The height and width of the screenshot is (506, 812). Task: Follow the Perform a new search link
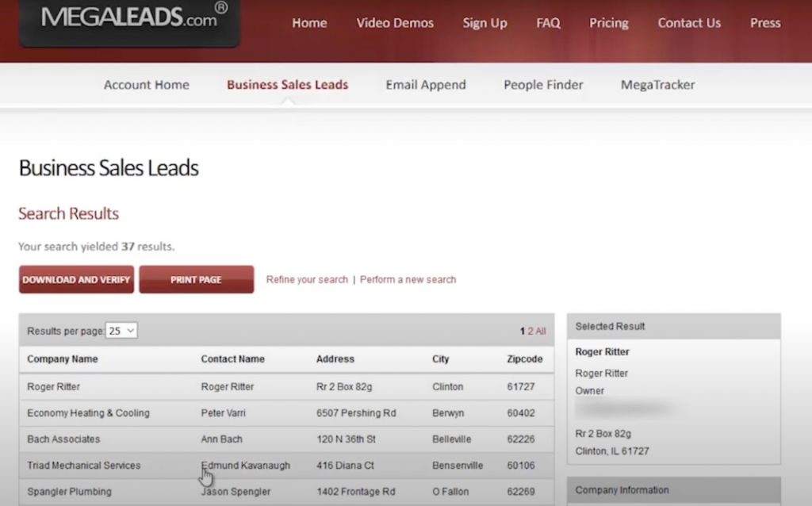pos(408,280)
